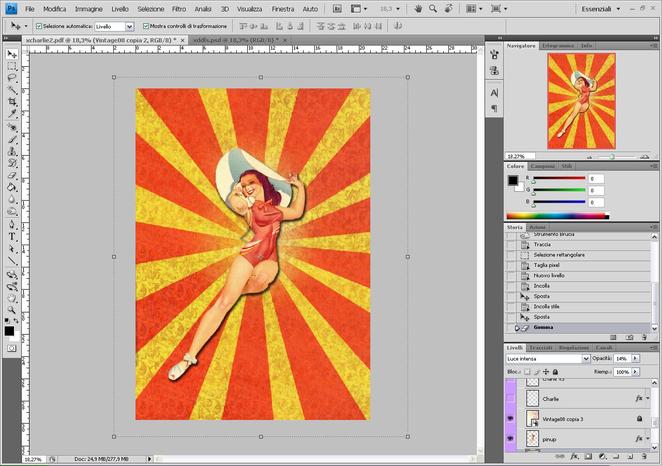662x466 pixels.
Task: Select the Brush tool
Action: (12, 139)
